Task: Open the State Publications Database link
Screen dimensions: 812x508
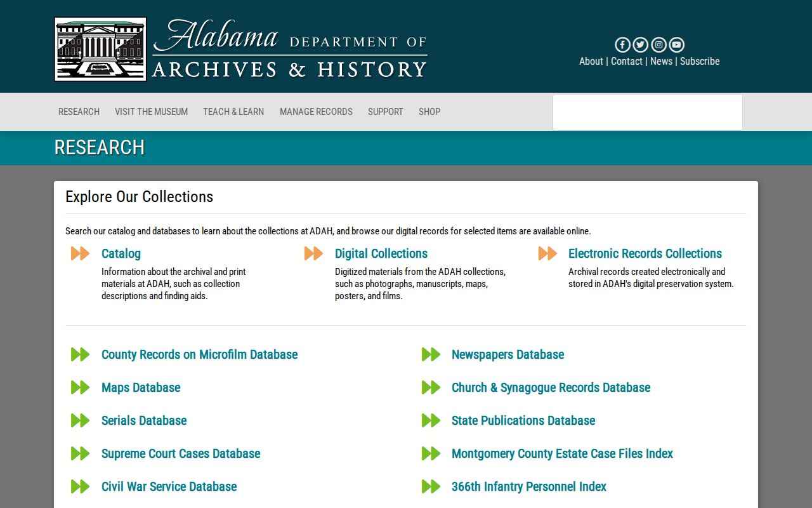Action: [x=523, y=420]
